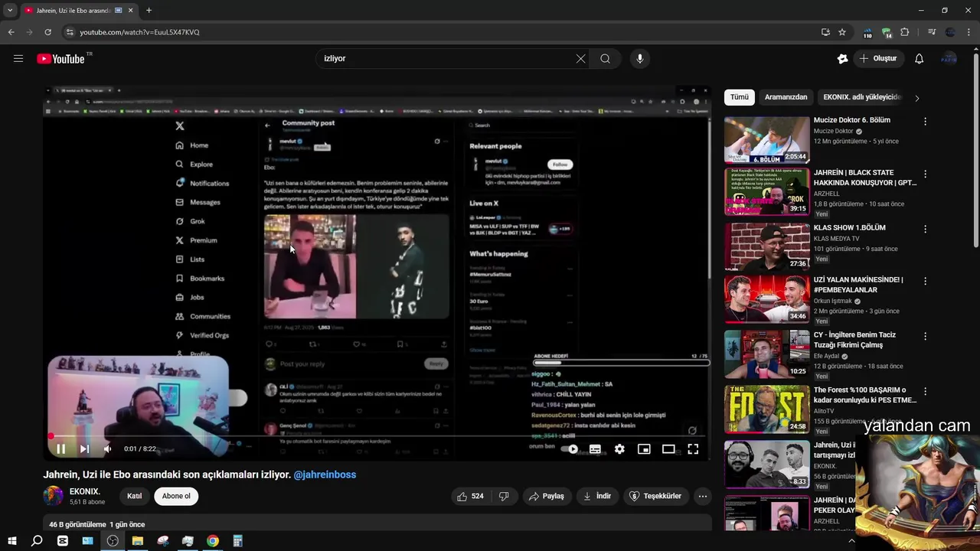Download the video with İndir
980x551 pixels.
pos(597,496)
